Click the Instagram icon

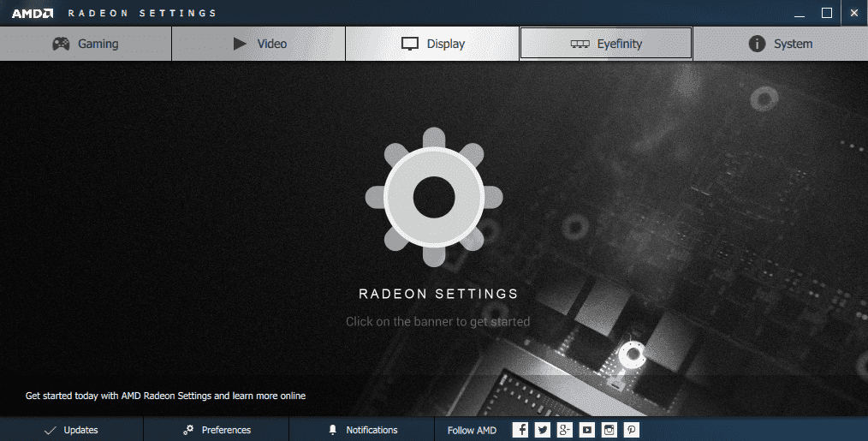click(x=609, y=430)
